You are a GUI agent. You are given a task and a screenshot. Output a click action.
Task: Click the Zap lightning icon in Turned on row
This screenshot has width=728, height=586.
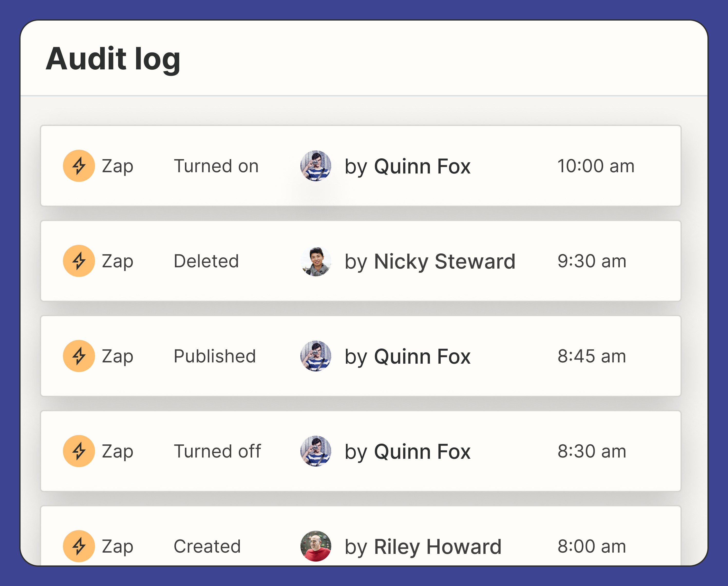79,166
